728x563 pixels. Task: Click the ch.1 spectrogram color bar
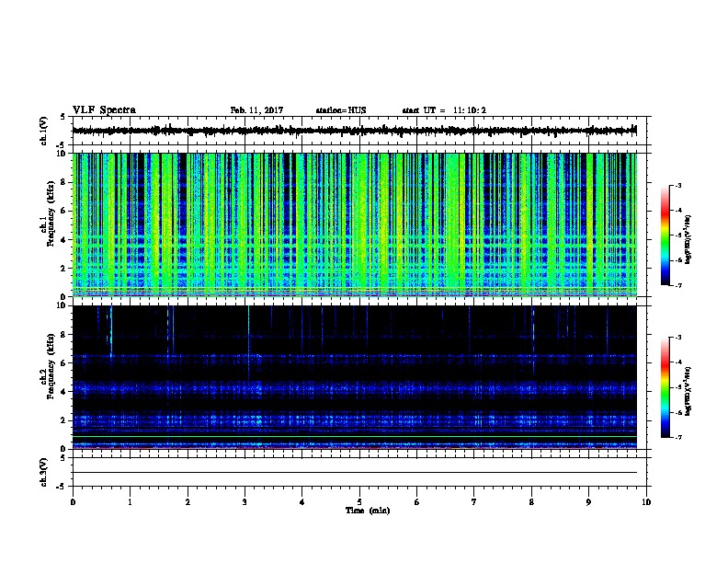point(665,236)
